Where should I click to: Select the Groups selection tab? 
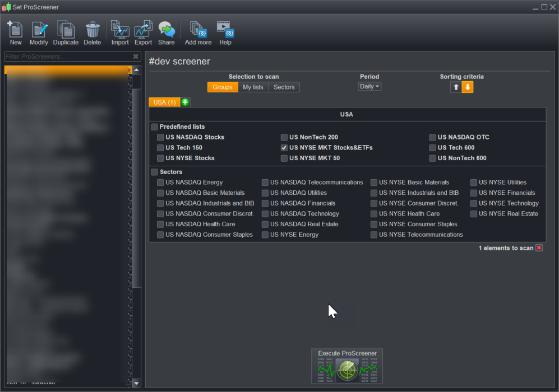[x=223, y=87]
